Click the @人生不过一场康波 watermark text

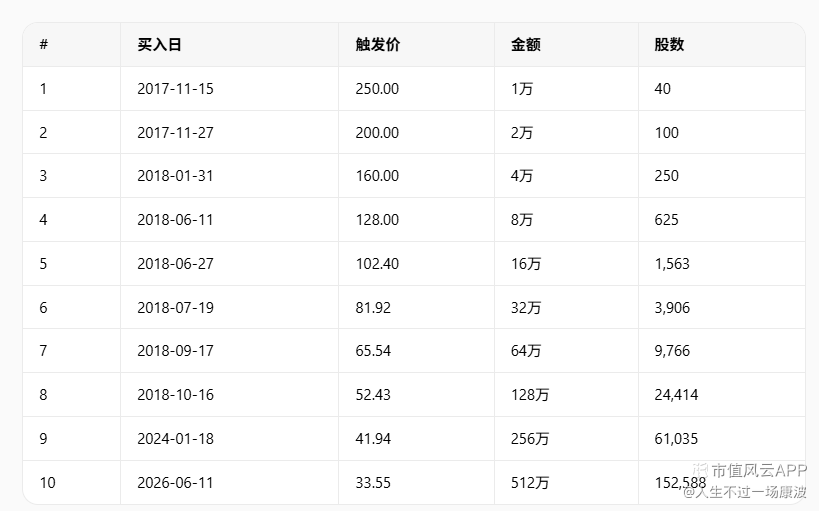click(745, 492)
